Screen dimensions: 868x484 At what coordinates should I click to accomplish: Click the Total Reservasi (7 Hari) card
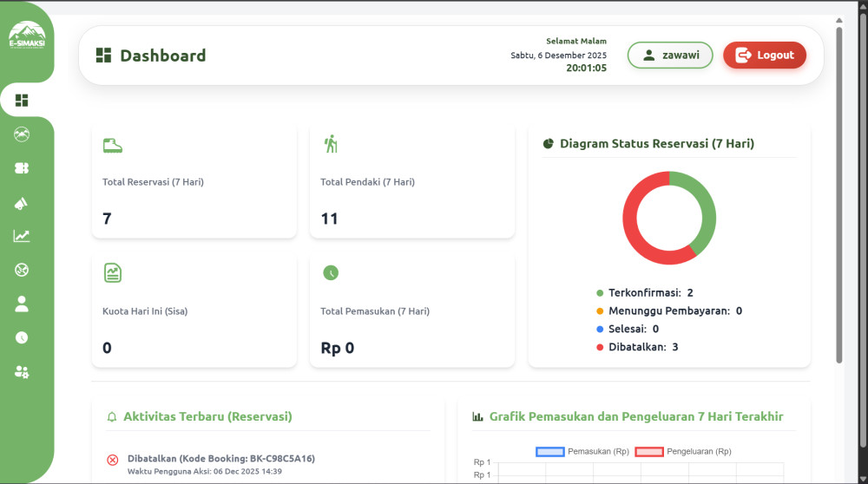[x=194, y=182]
